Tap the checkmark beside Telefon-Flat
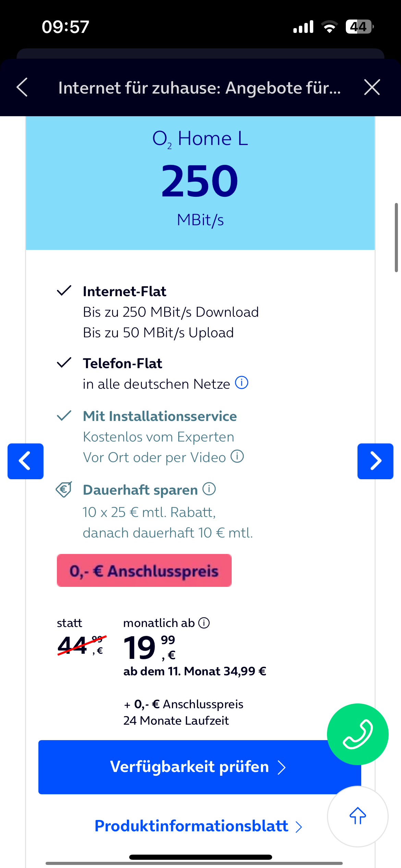 pyautogui.click(x=64, y=363)
